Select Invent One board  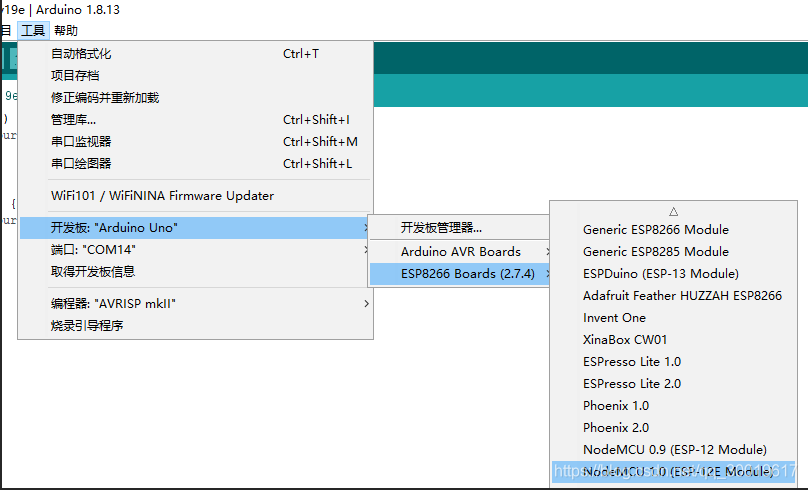[673, 318]
